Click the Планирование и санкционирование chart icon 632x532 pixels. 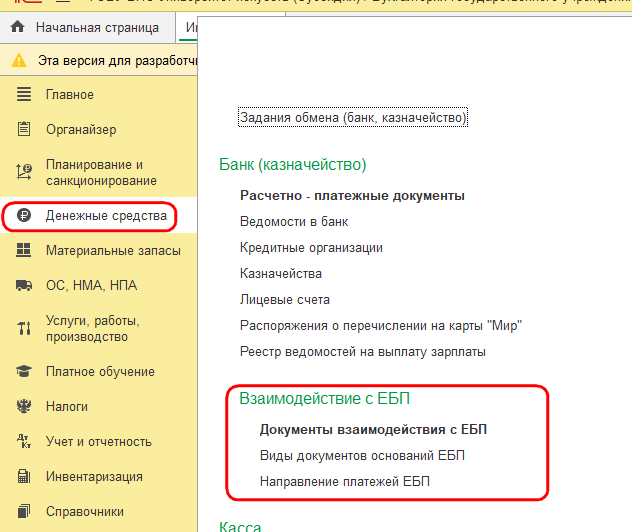coord(24,172)
